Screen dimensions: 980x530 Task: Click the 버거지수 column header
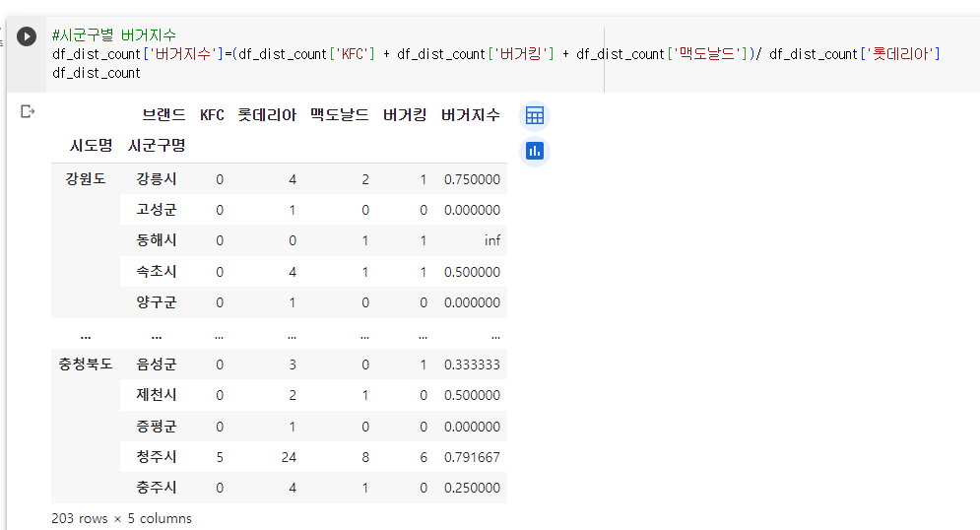471,115
